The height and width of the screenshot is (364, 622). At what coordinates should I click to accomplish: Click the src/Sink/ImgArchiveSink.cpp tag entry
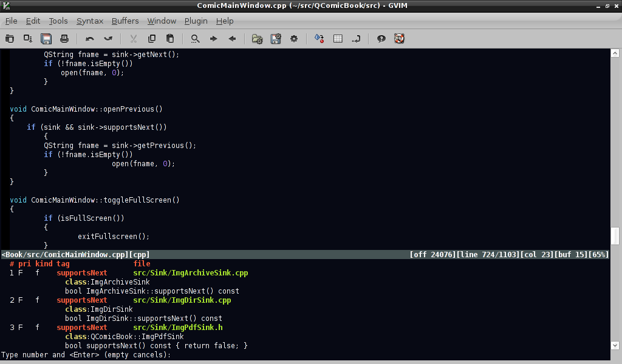click(x=190, y=273)
